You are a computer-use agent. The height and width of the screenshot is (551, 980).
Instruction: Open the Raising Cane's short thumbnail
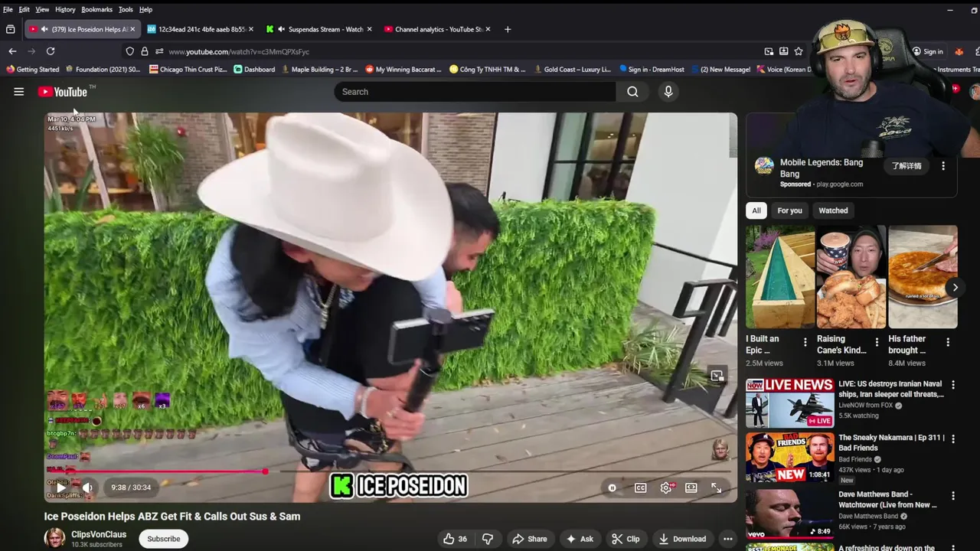click(851, 277)
